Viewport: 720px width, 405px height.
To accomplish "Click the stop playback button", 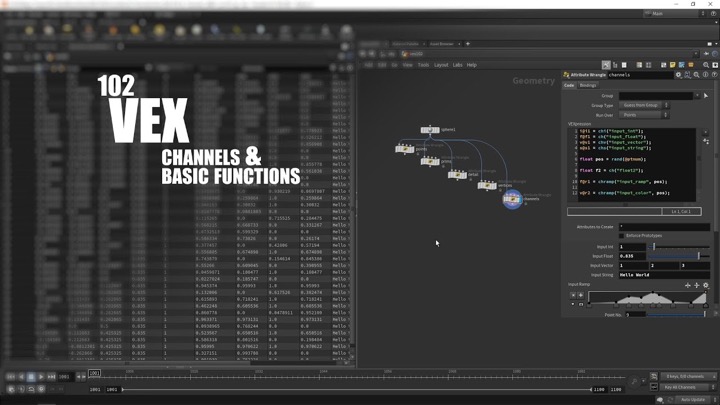I will (x=31, y=377).
